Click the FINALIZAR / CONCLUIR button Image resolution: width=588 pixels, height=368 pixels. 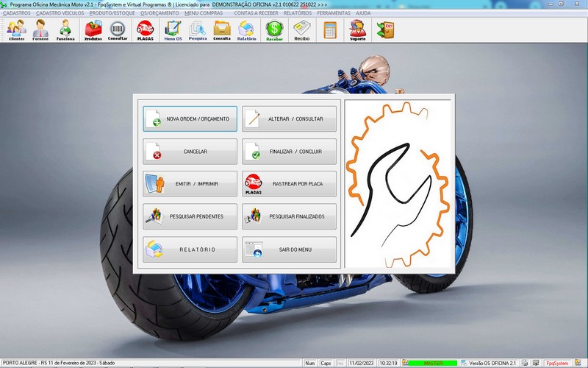[x=289, y=152]
